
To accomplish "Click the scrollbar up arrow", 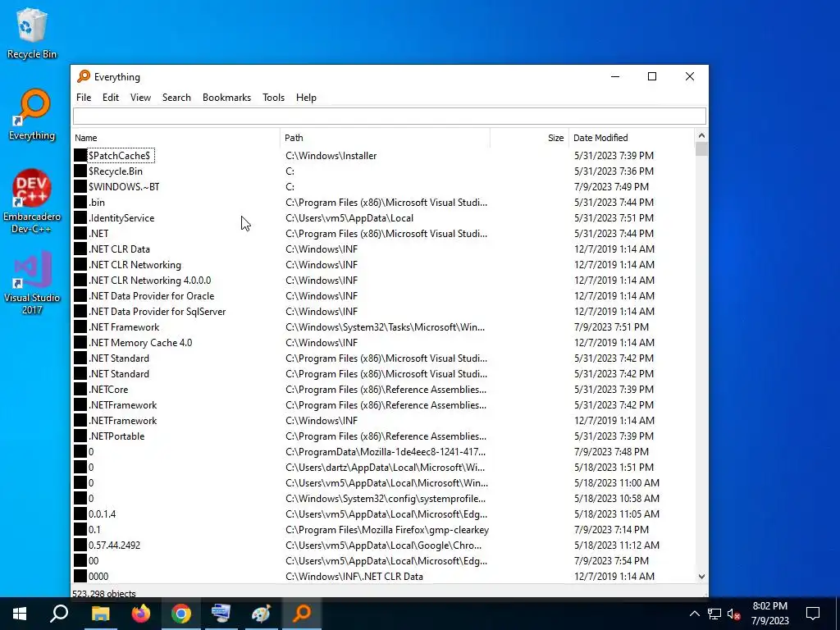I will [701, 135].
